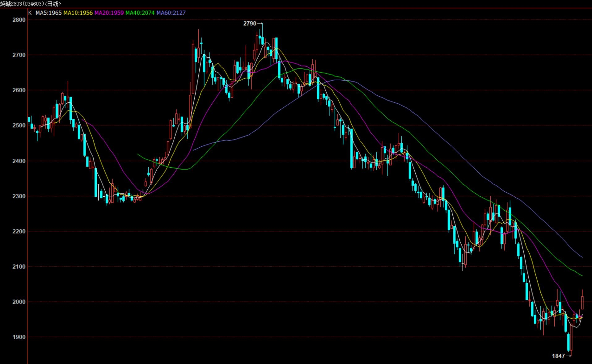Select the blue MA60:2127 legend label

click(171, 13)
